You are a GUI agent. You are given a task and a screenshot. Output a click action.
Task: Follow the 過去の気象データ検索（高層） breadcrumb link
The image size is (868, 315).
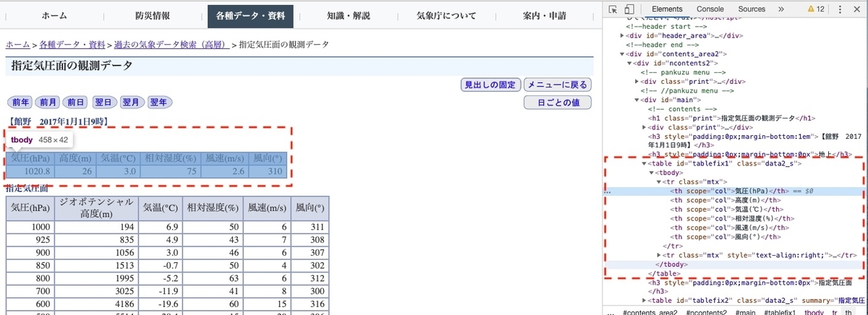(x=172, y=45)
